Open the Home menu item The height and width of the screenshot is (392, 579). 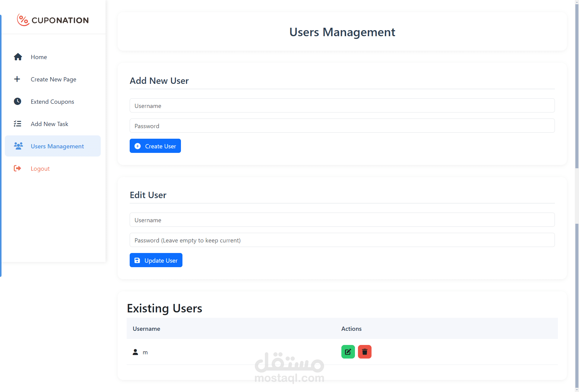(x=39, y=57)
